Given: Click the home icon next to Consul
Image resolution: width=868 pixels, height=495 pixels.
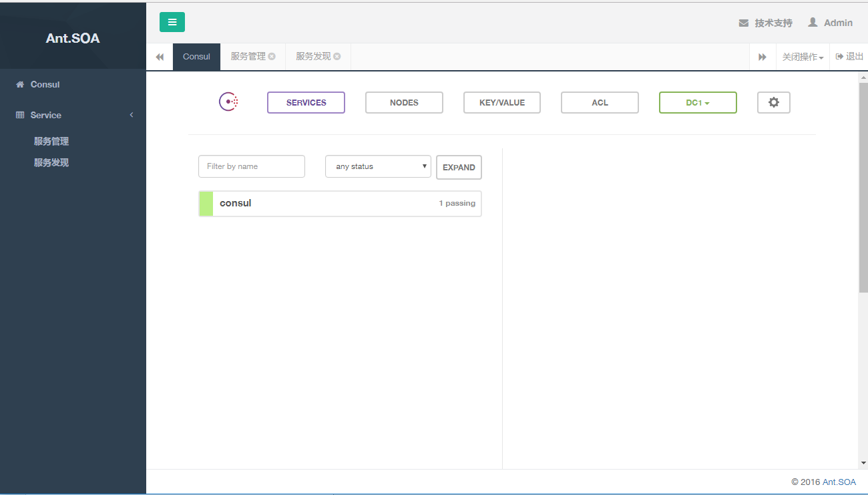Looking at the screenshot, I should pyautogui.click(x=20, y=84).
